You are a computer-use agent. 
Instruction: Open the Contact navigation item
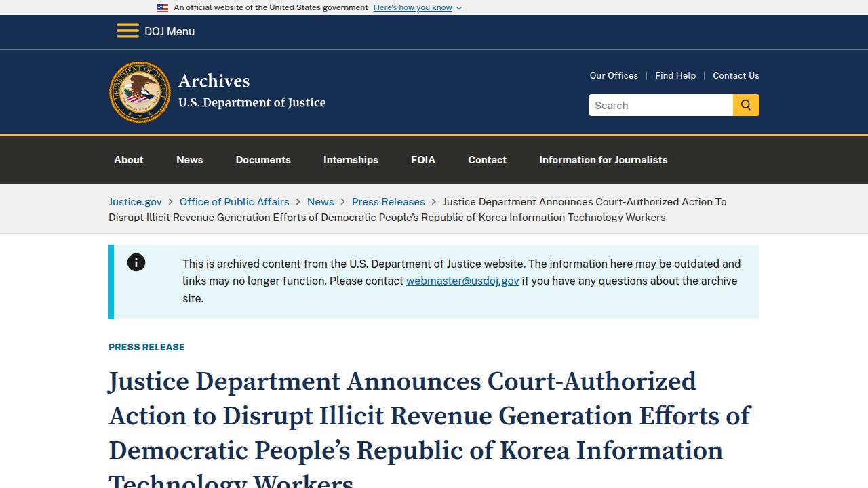(488, 160)
